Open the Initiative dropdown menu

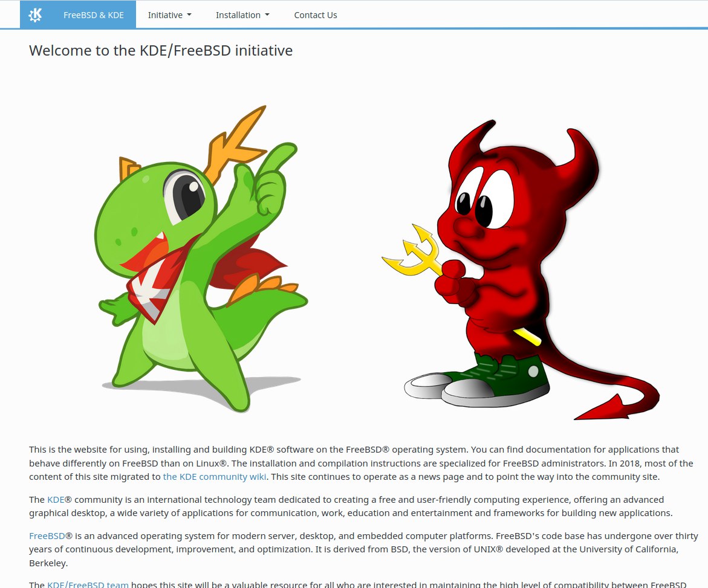[x=170, y=15]
